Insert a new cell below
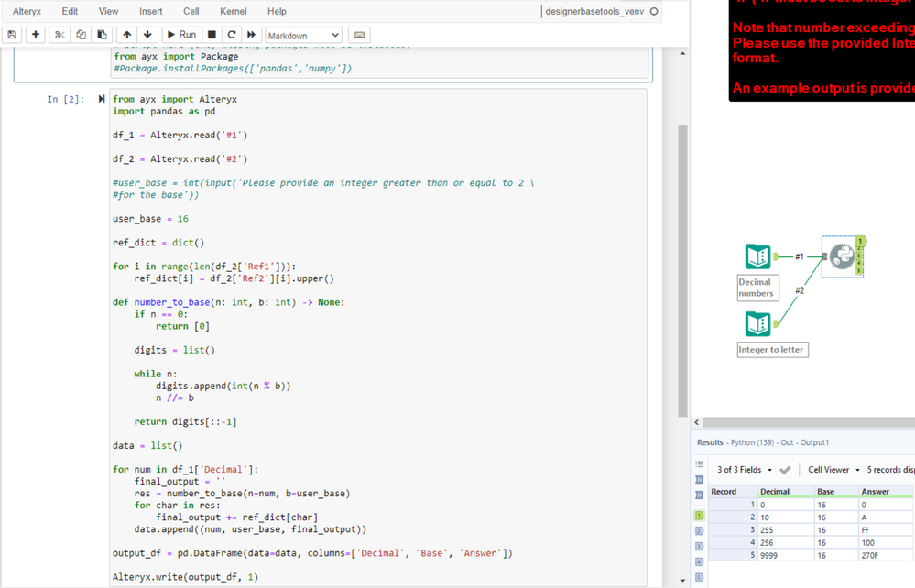 pos(35,34)
